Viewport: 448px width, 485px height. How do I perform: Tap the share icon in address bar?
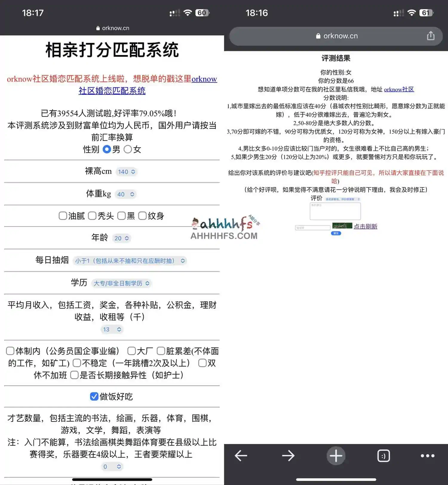[430, 36]
